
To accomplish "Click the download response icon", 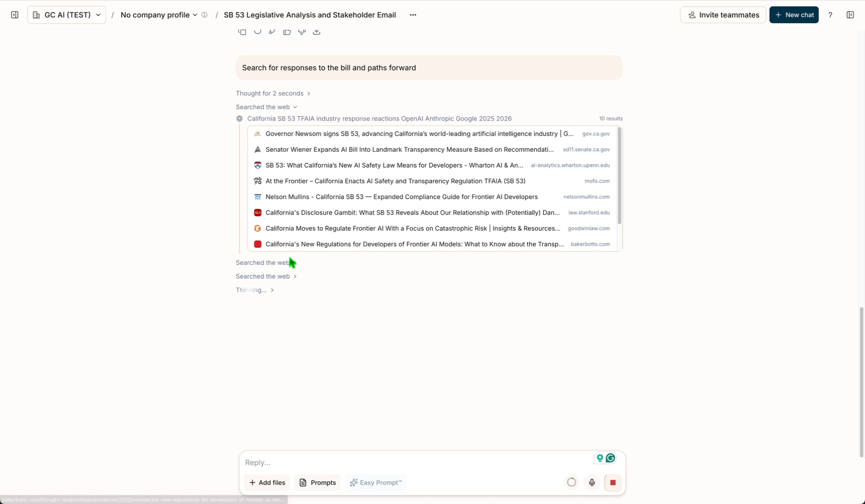I will 316,32.
